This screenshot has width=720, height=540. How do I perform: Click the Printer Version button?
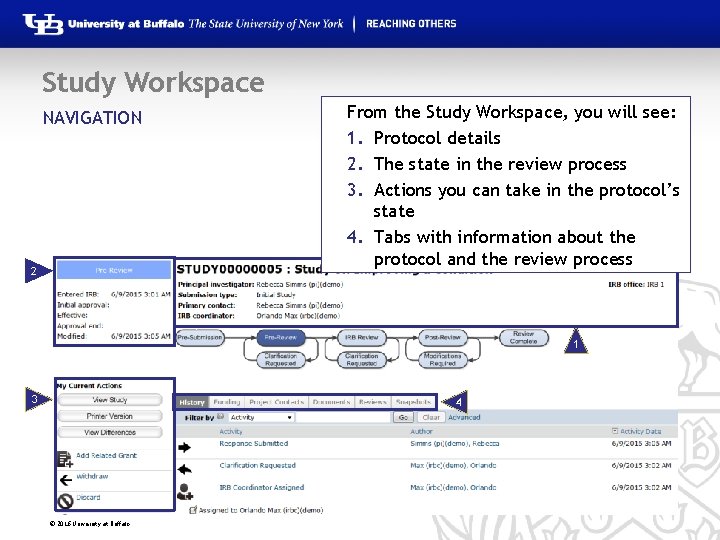pos(110,416)
